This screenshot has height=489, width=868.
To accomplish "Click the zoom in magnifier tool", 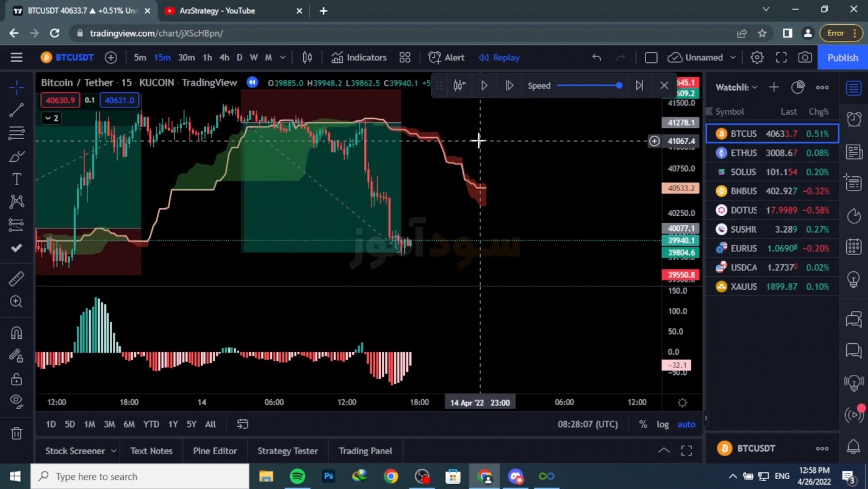I will tap(17, 302).
